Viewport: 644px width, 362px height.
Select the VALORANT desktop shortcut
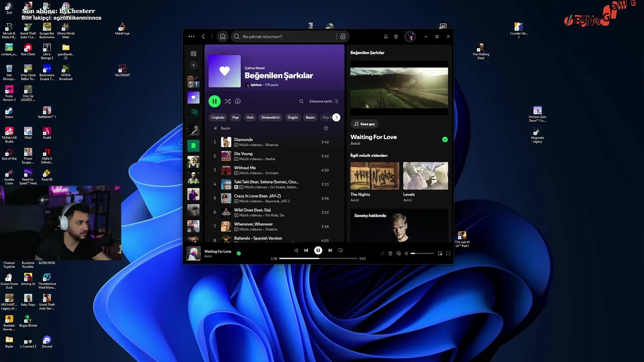point(122,70)
